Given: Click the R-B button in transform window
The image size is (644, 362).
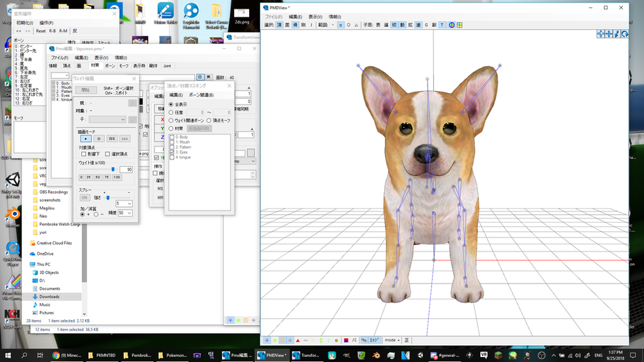Looking at the screenshot, I should click(x=53, y=31).
